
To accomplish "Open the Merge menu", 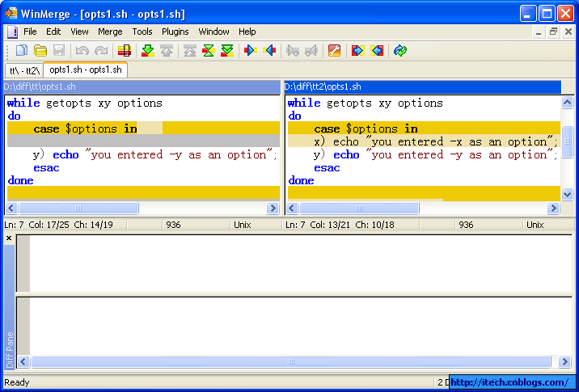I will click(x=110, y=32).
